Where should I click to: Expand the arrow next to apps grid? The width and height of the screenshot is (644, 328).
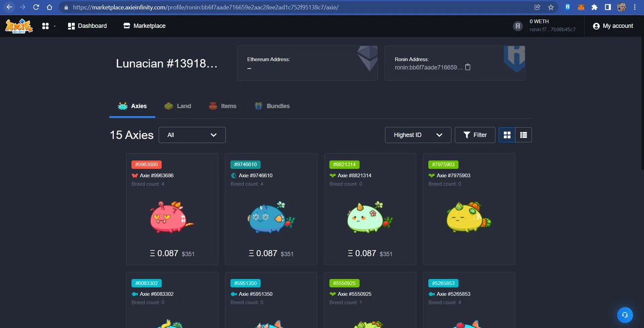tap(54, 26)
